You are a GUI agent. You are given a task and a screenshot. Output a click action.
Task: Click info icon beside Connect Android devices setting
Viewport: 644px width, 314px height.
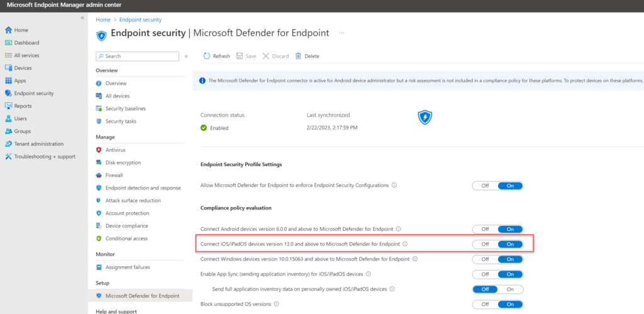tap(398, 228)
